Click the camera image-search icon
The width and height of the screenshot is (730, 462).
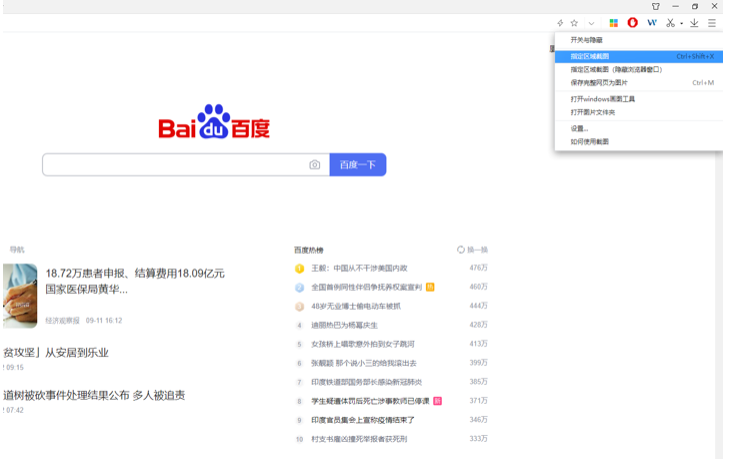[x=315, y=164]
